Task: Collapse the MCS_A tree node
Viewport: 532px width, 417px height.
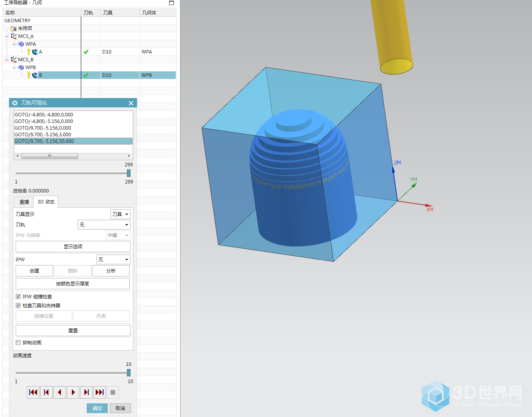Action: click(x=7, y=36)
